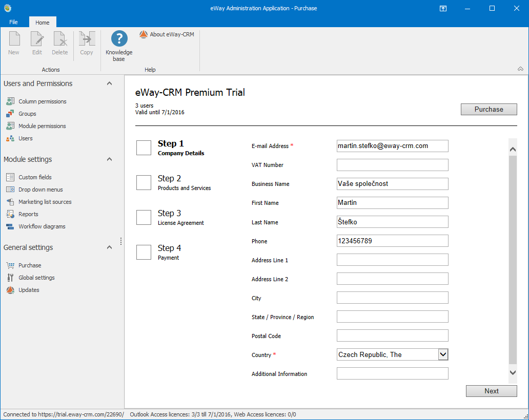
Task: Click the eWay application icon in the title bar
Action: click(7, 8)
